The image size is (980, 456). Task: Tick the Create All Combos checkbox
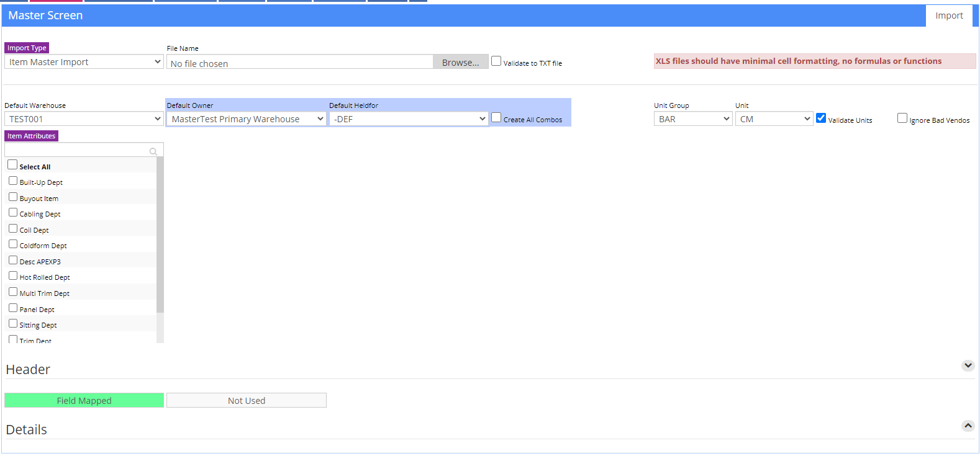496,117
